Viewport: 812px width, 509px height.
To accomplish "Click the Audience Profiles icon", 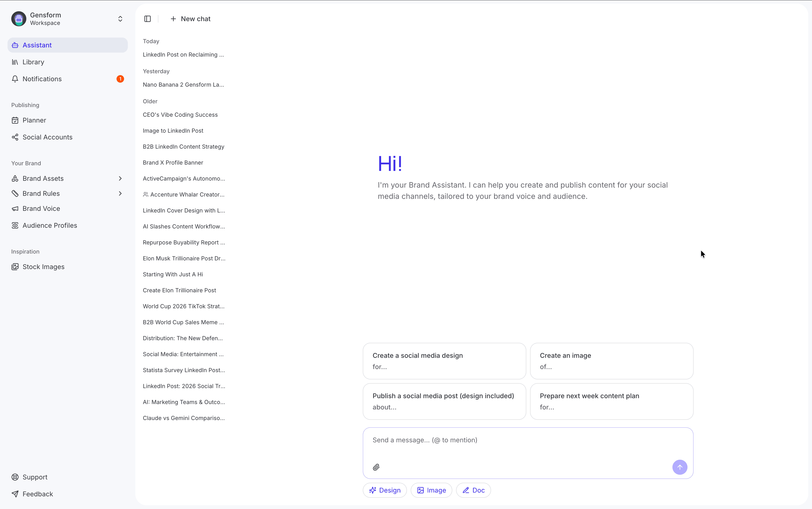I will pyautogui.click(x=15, y=226).
